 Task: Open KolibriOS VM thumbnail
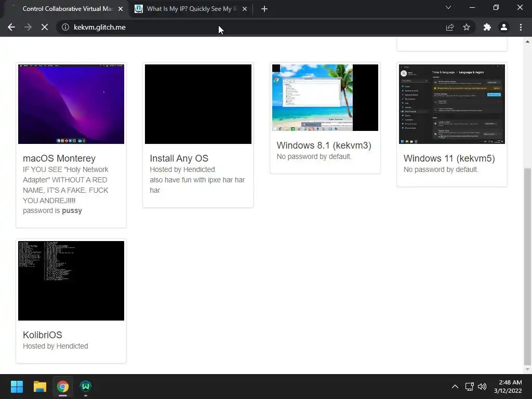pyautogui.click(x=71, y=281)
